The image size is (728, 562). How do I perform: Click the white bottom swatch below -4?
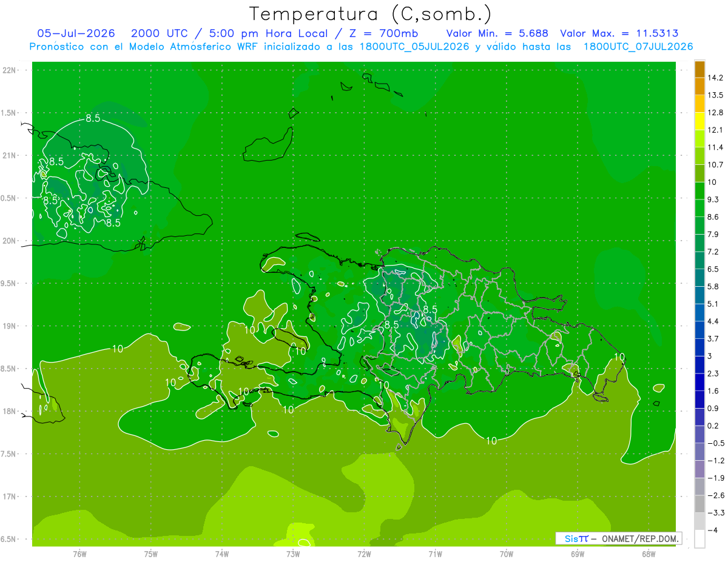[699, 539]
